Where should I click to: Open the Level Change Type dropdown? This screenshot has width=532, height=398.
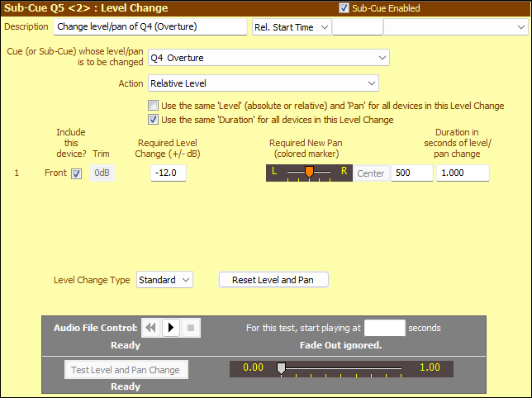click(164, 280)
